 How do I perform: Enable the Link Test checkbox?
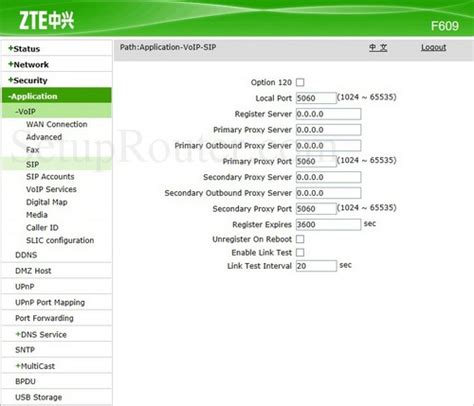[300, 253]
